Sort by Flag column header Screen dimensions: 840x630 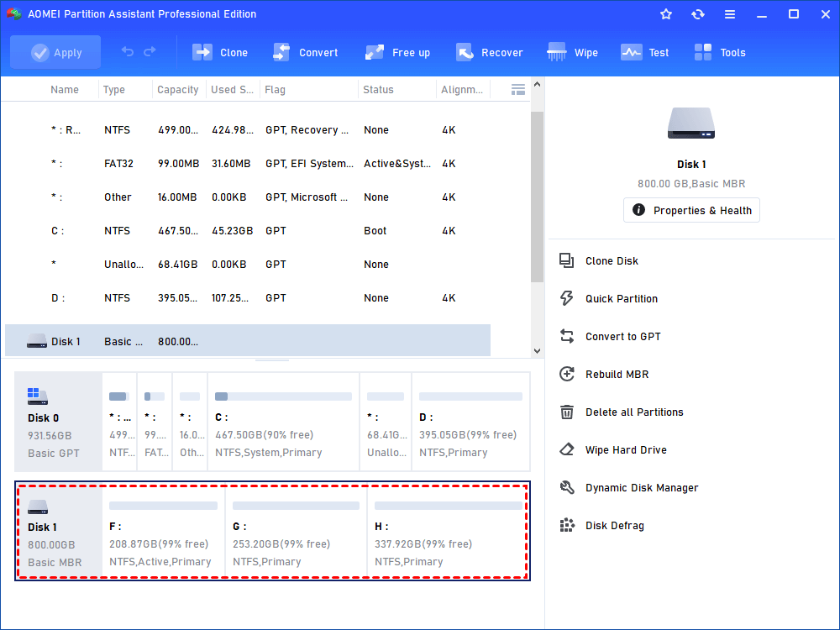[275, 90]
